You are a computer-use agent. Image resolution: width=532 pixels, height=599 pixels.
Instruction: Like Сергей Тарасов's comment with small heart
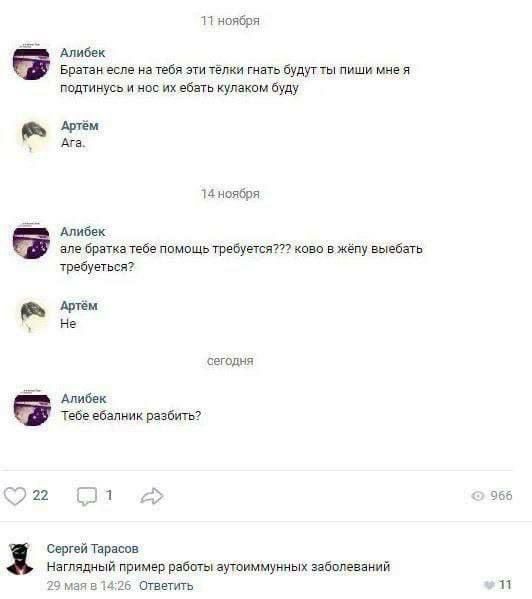[x=489, y=584]
